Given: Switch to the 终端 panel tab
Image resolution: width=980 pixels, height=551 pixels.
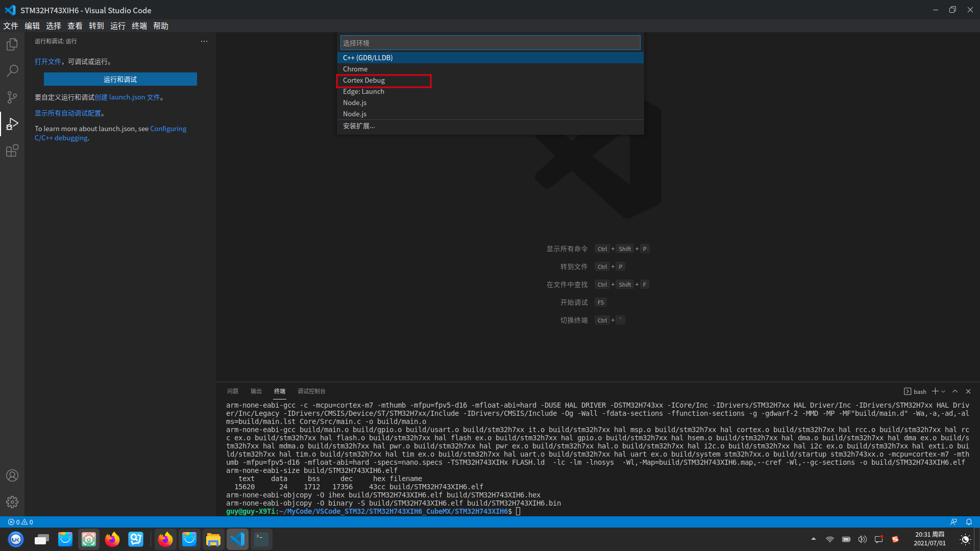Looking at the screenshot, I should tap(280, 391).
